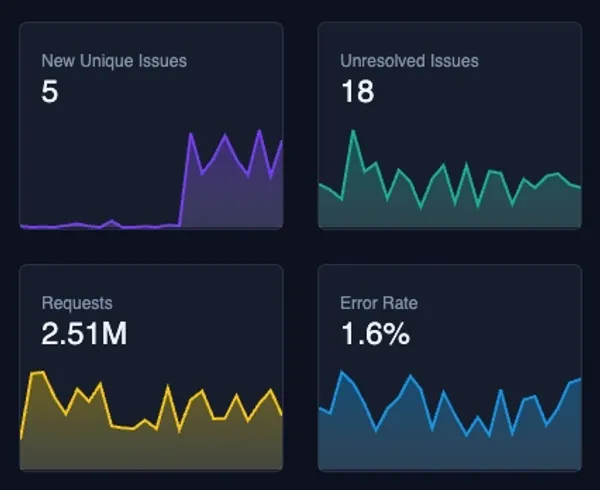Viewport: 600px width, 490px height.
Task: Open the purple New Unique Issues chart
Action: (230, 190)
